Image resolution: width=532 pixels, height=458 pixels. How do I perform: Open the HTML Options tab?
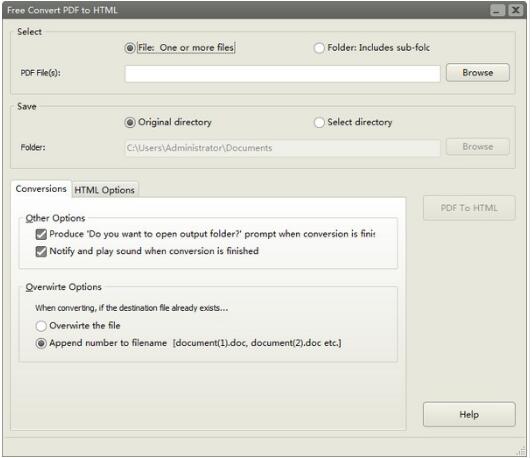(104, 190)
